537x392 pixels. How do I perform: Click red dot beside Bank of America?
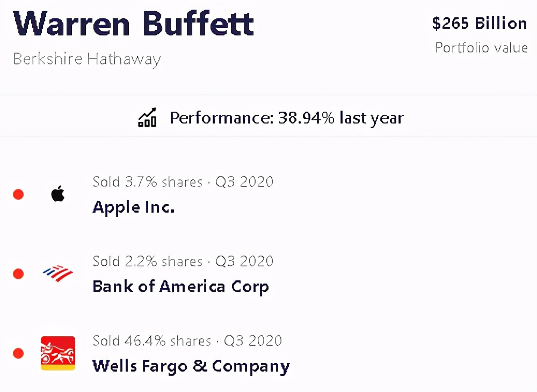(18, 274)
